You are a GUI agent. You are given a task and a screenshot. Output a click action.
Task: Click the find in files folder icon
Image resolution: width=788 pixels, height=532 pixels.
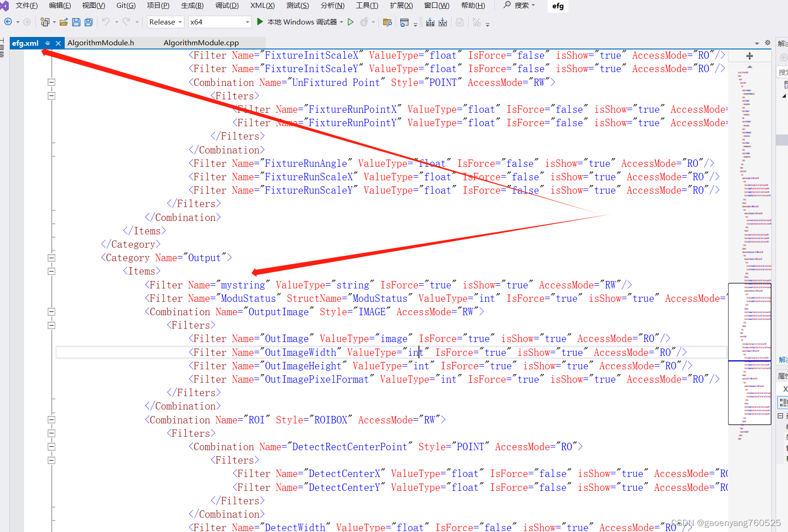387,22
